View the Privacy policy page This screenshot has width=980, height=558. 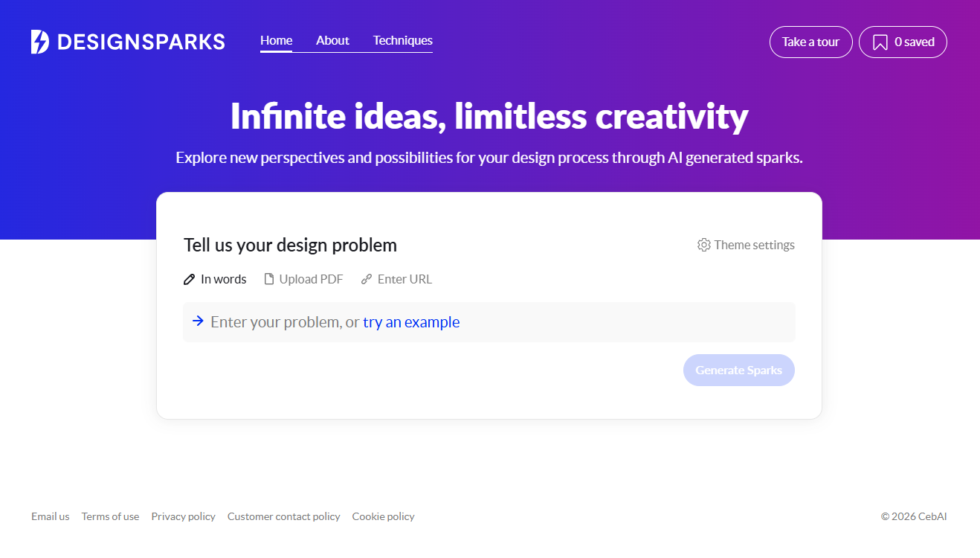click(x=183, y=516)
